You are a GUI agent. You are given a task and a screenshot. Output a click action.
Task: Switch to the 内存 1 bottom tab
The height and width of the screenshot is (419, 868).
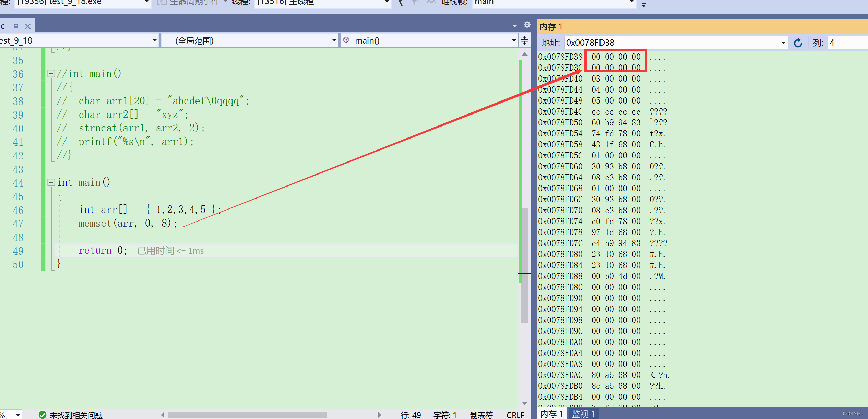click(552, 414)
